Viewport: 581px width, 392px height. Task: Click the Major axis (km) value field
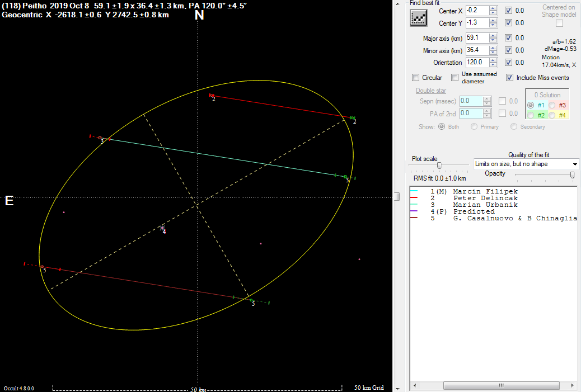pyautogui.click(x=477, y=38)
